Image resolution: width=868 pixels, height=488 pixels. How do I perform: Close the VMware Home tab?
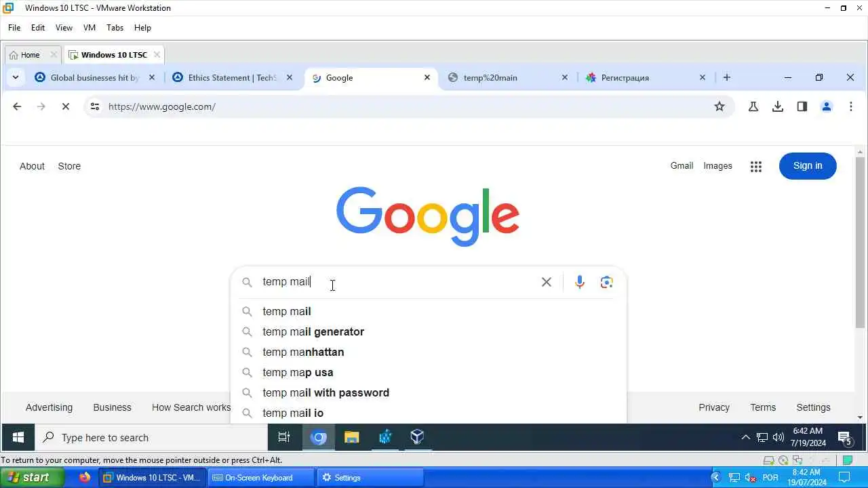click(54, 55)
